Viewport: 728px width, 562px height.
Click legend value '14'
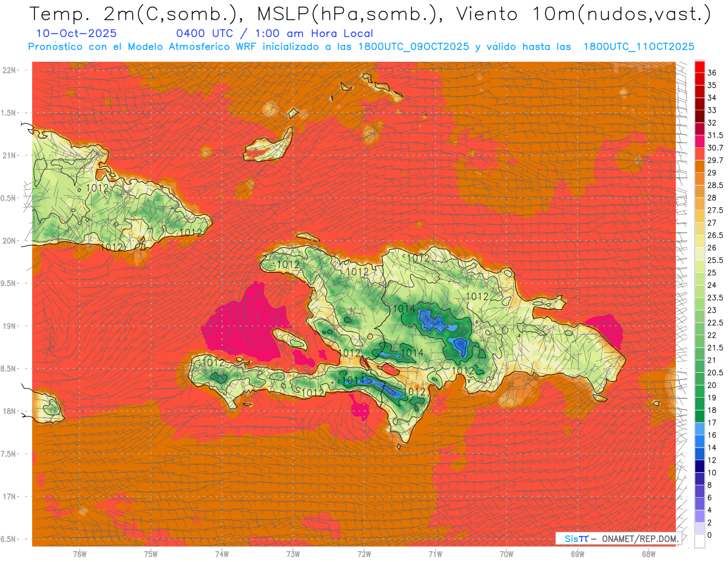(712, 447)
